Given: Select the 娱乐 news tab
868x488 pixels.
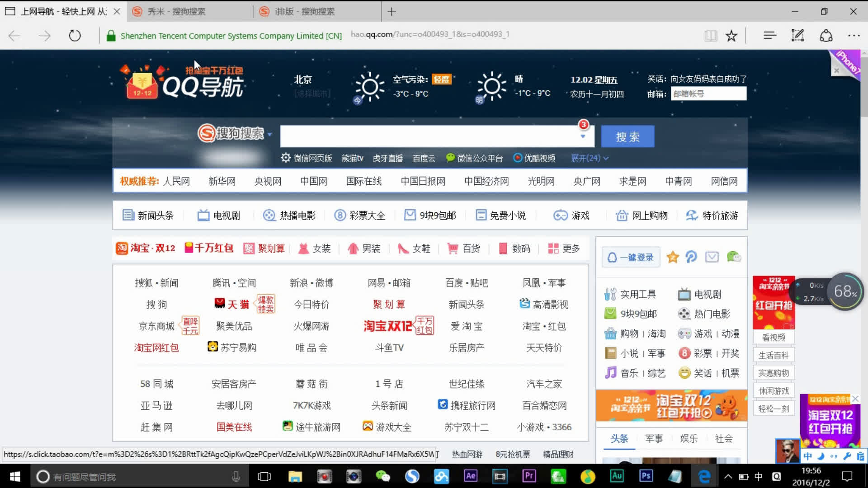Looking at the screenshot, I should (x=689, y=438).
